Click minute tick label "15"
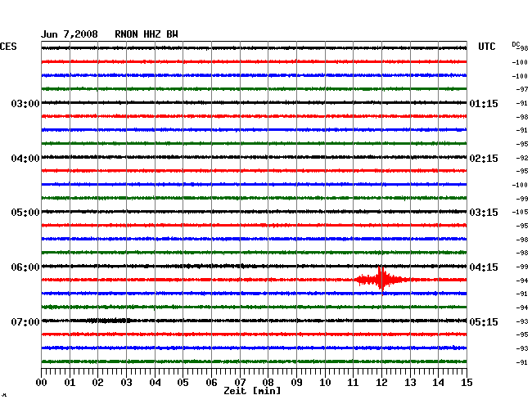Screen dimensions: 532x404 pos(467,382)
